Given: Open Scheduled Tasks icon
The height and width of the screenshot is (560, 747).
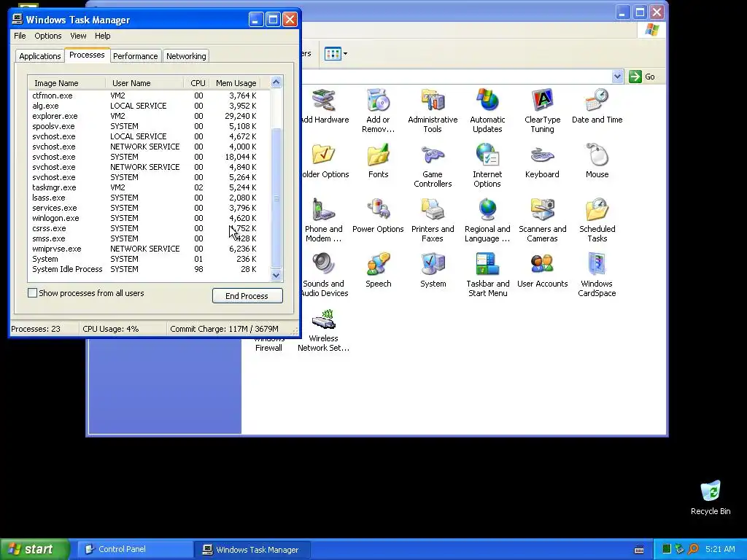Looking at the screenshot, I should [597, 220].
